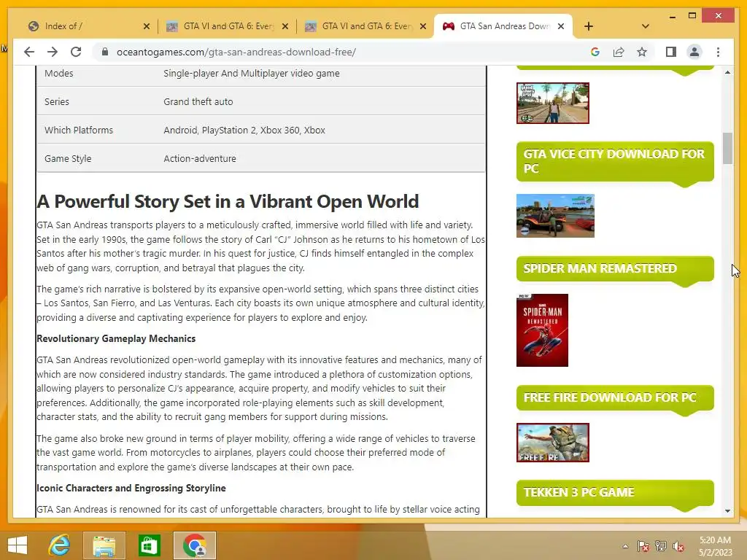
Task: Launch Internet Explorer from taskbar
Action: [x=60, y=545]
